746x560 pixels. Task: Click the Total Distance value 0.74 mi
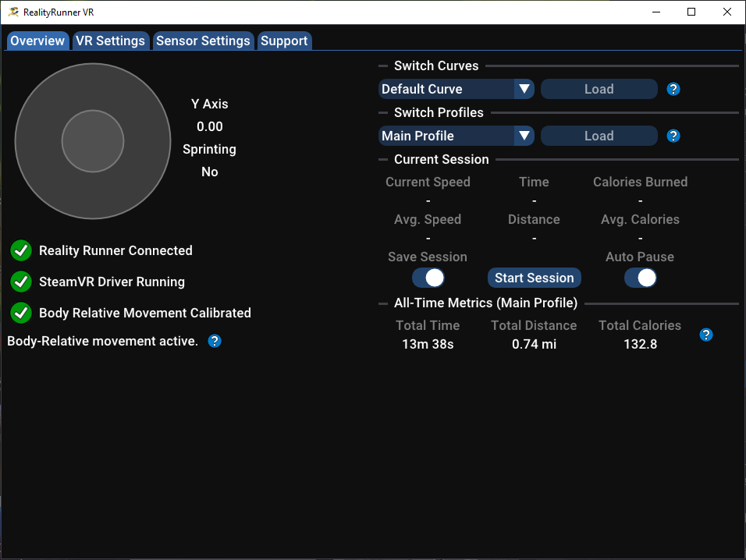[x=534, y=344]
